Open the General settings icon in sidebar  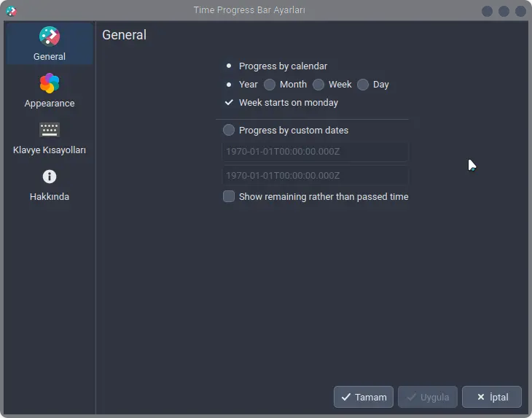click(50, 36)
